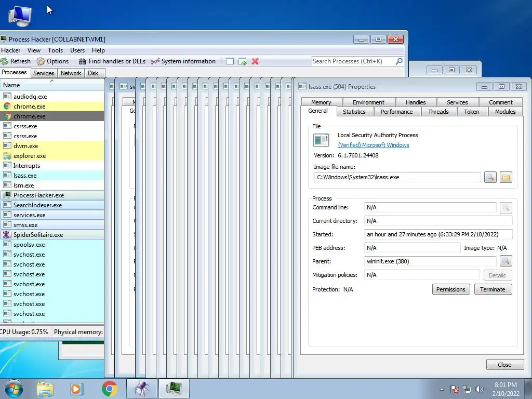Open the Help menu
This screenshot has height=399, width=532.
pos(98,50)
